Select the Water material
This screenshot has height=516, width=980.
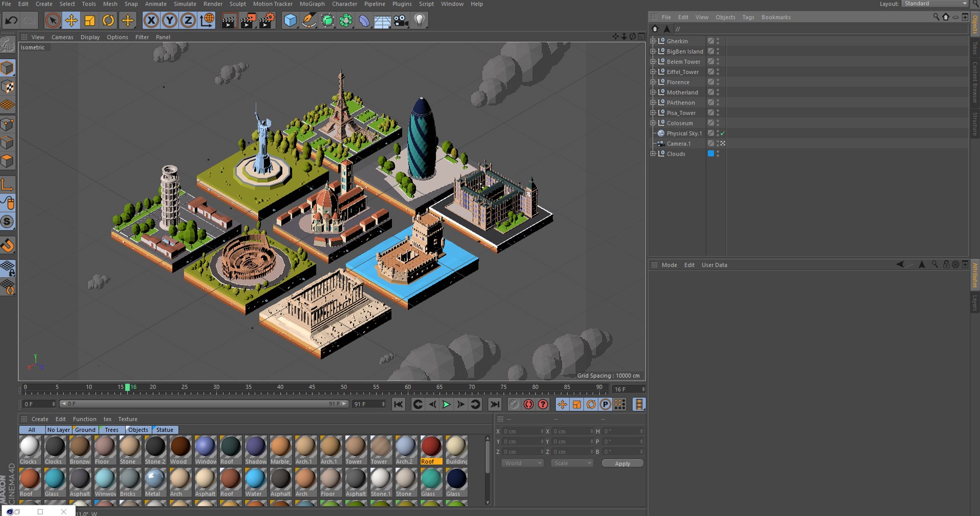tap(255, 482)
